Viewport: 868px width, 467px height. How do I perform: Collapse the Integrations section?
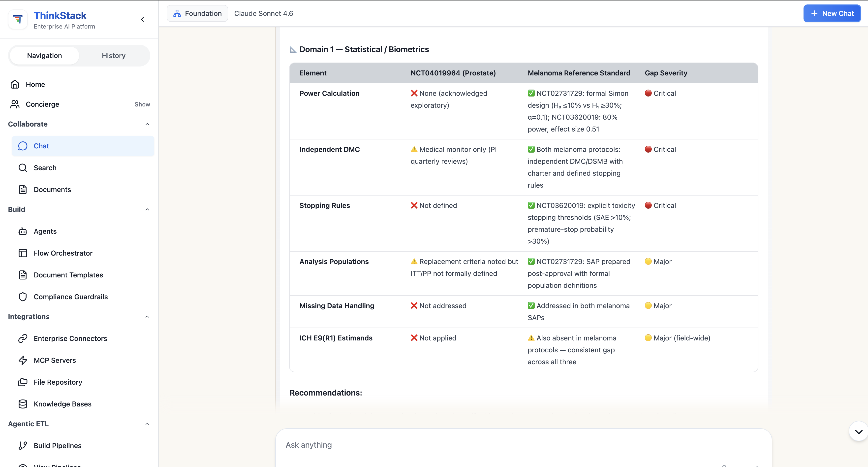pos(147,317)
